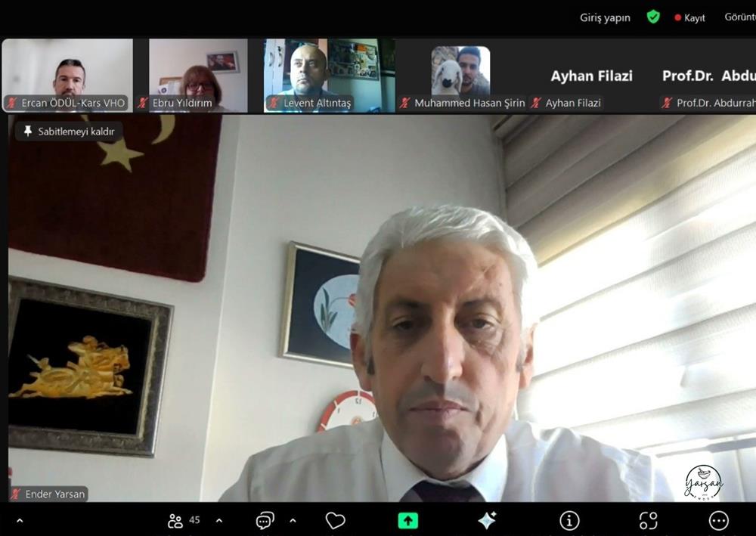This screenshot has width=756, height=536.
Task: Open the AI Companion sparkle icon
Action: [487, 520]
